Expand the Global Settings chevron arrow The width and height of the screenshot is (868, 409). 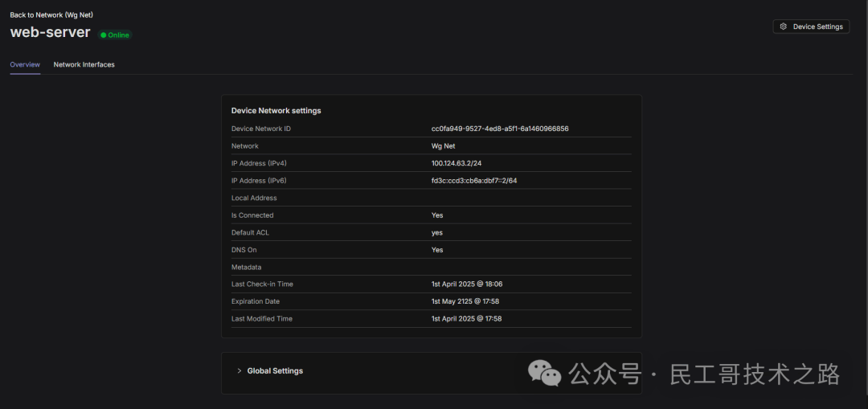click(240, 371)
